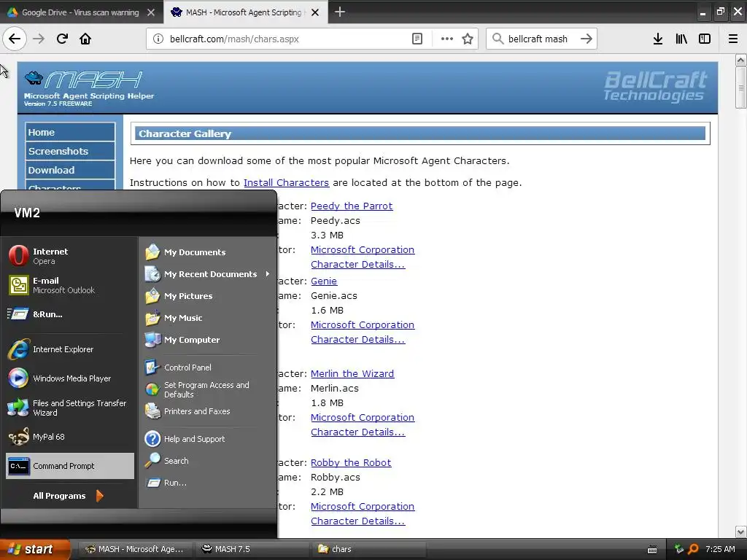Open Home in the MASH site sidebar
747x560 pixels.
point(70,133)
